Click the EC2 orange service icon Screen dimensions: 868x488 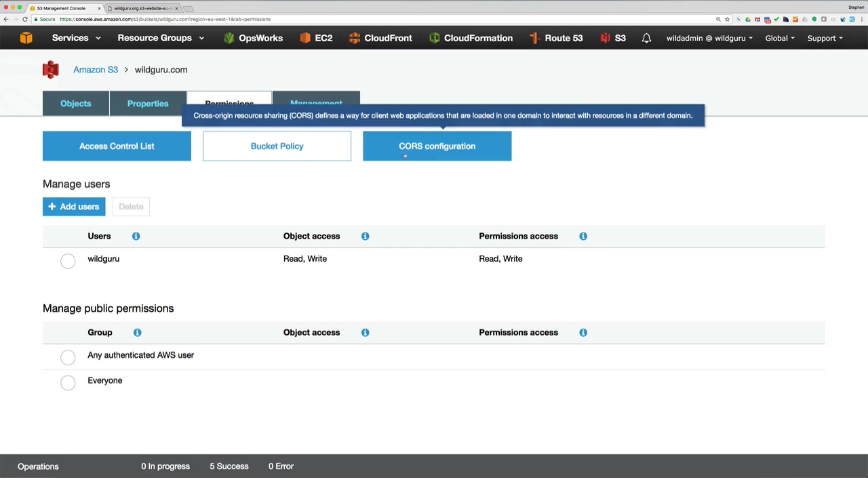point(305,38)
